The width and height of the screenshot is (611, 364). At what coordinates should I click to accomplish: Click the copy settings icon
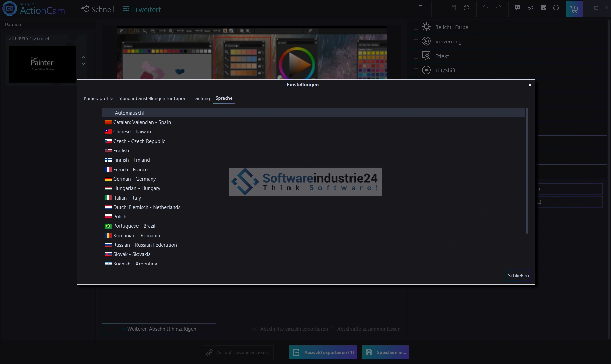(x=440, y=8)
